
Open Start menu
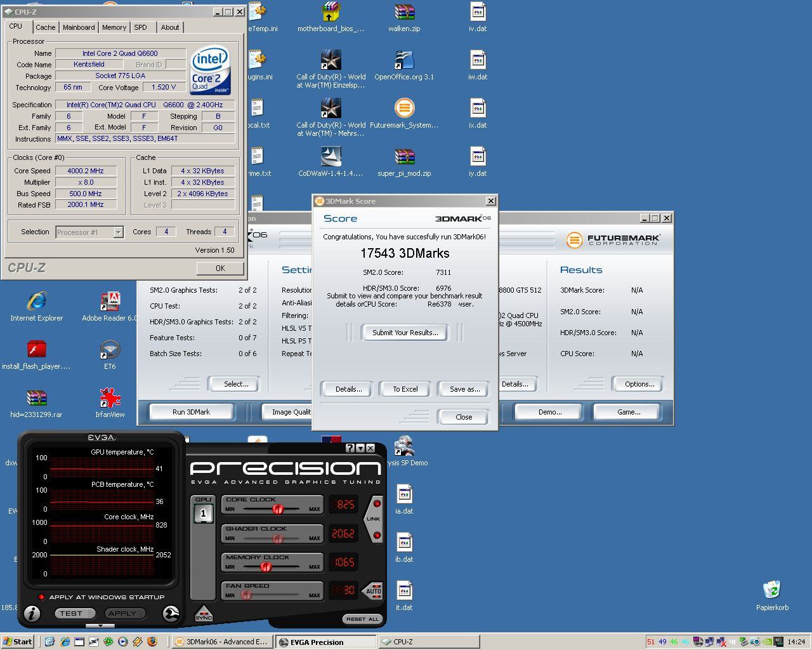(18, 641)
